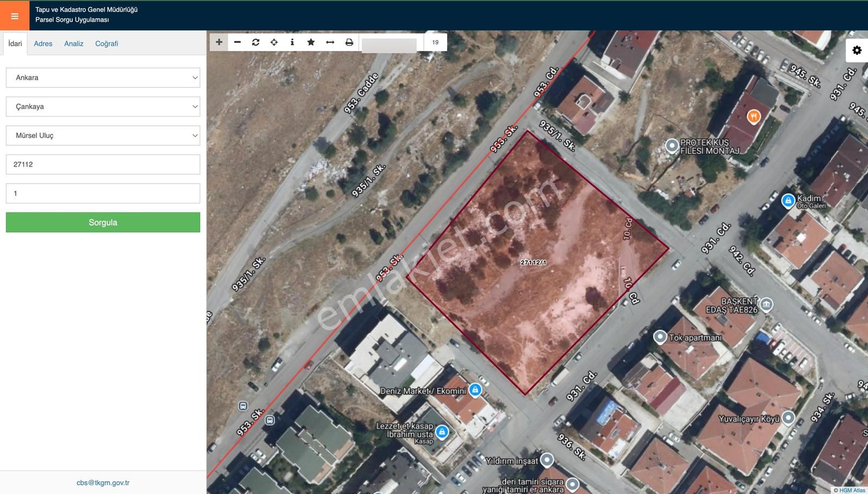Screen dimensions: 868x494
Task: Open the cbs@tkgm.gov.tr email link
Action: (x=103, y=483)
